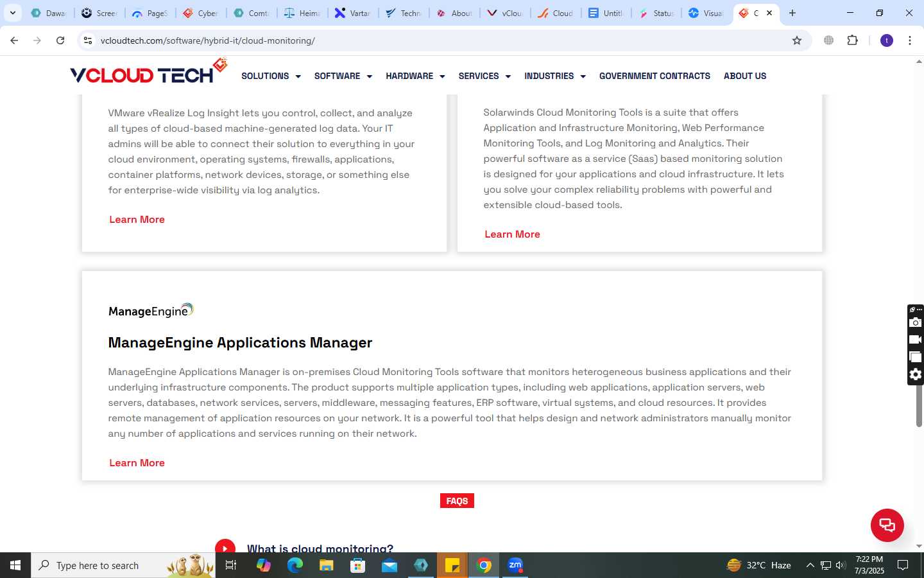
Task: Launch Microsoft Edge from the taskbar
Action: pos(295,565)
